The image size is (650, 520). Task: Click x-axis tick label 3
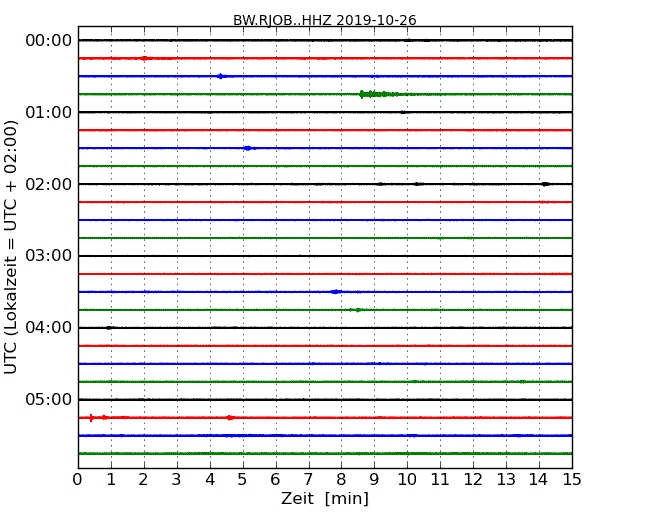click(177, 480)
